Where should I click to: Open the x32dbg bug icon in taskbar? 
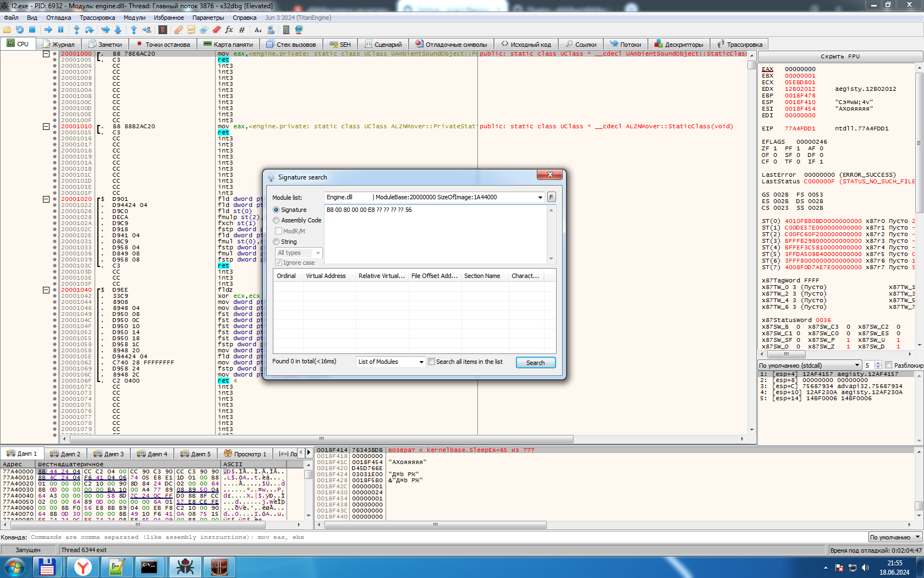click(x=185, y=567)
